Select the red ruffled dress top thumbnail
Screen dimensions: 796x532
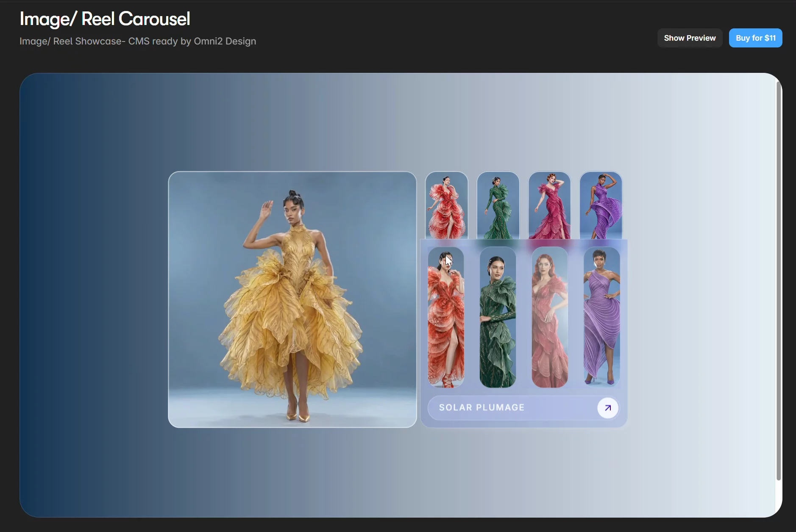(447, 205)
